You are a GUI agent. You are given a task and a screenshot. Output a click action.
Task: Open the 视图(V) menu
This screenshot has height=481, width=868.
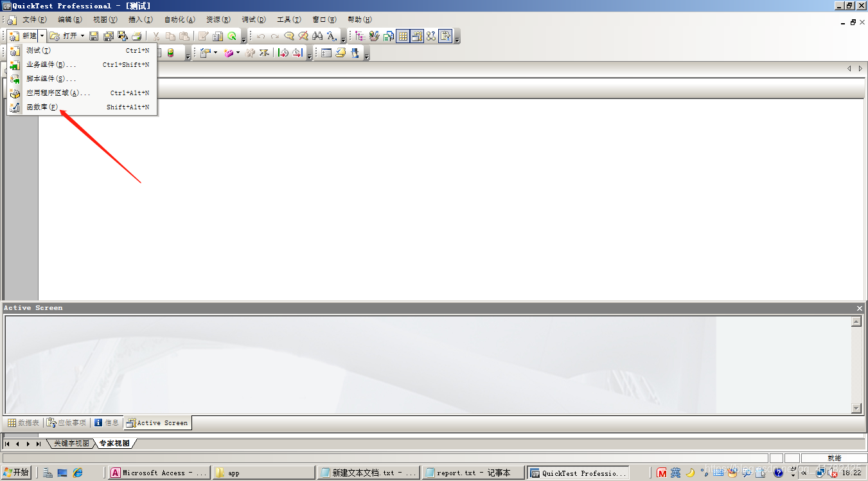pyautogui.click(x=105, y=19)
